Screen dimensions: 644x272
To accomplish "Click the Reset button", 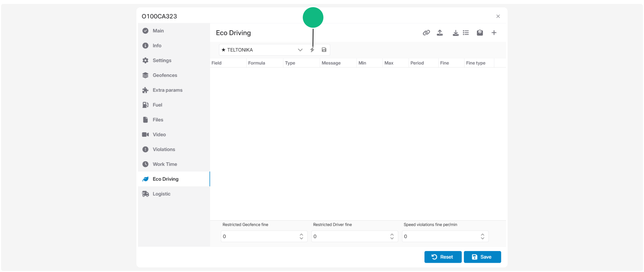I will tap(443, 257).
